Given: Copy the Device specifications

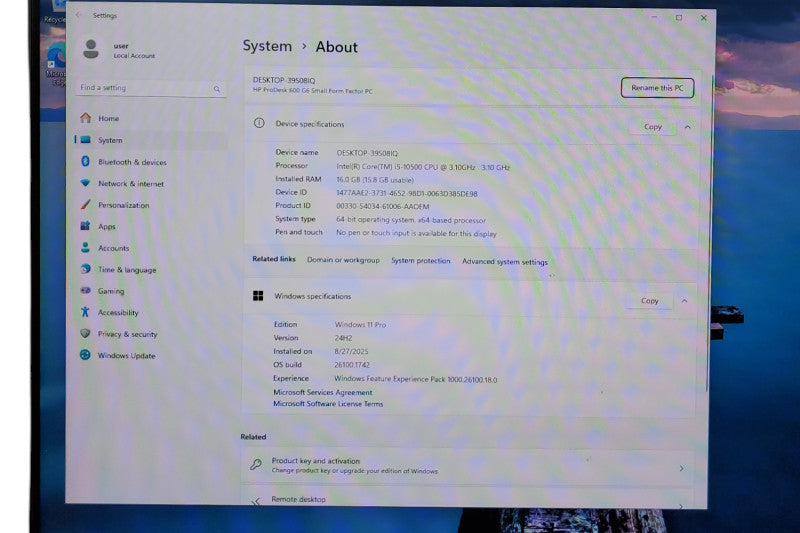Looking at the screenshot, I should point(653,126).
